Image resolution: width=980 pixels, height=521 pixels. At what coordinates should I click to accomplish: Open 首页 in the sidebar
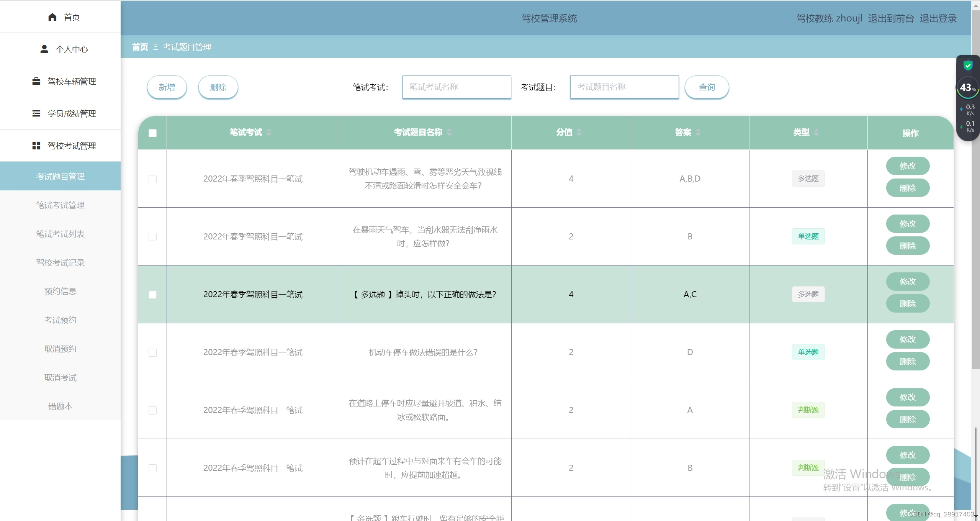tap(60, 17)
